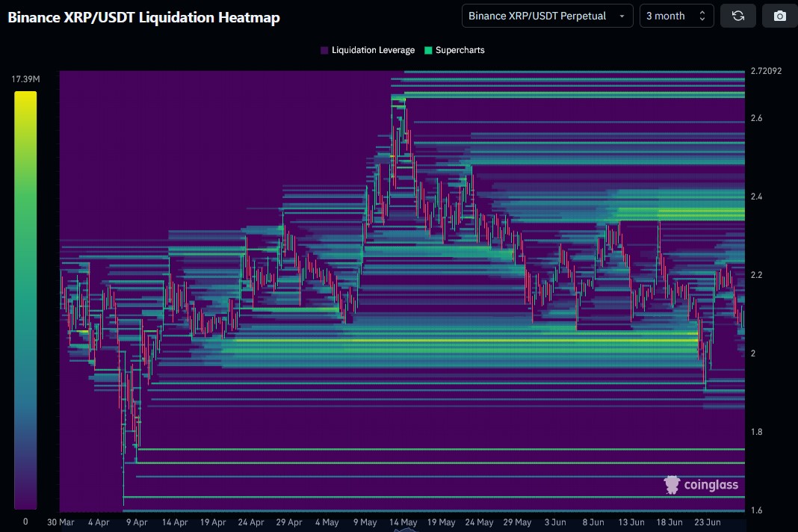Click the 19 Apr date axis label
This screenshot has height=532, width=798.
coord(213,522)
